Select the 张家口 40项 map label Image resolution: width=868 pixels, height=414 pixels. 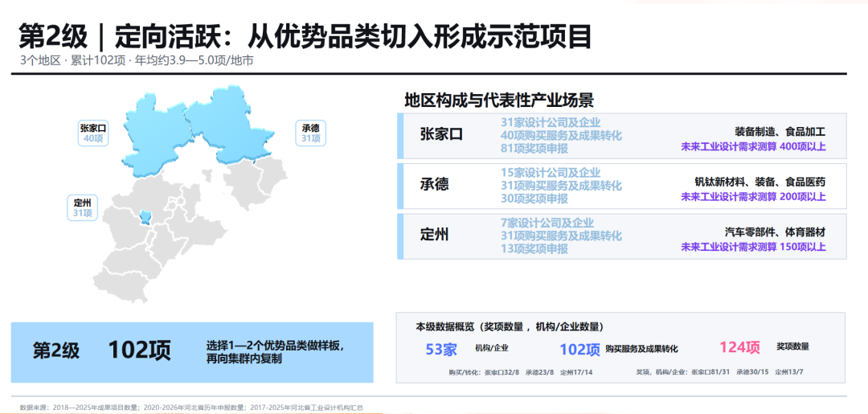pos(92,133)
